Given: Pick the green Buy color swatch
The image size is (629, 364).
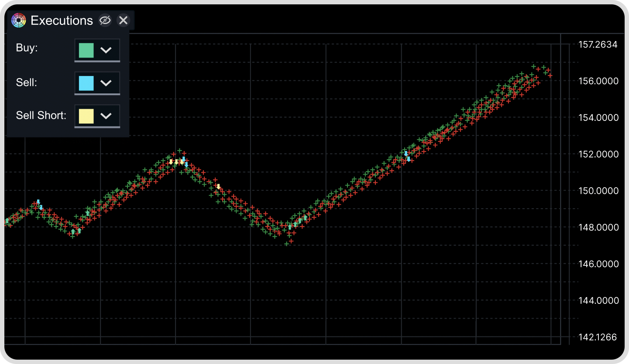Looking at the screenshot, I should (x=86, y=50).
